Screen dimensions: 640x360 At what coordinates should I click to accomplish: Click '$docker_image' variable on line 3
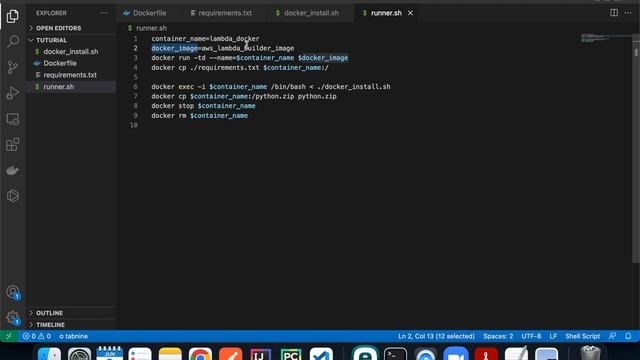[x=323, y=58]
